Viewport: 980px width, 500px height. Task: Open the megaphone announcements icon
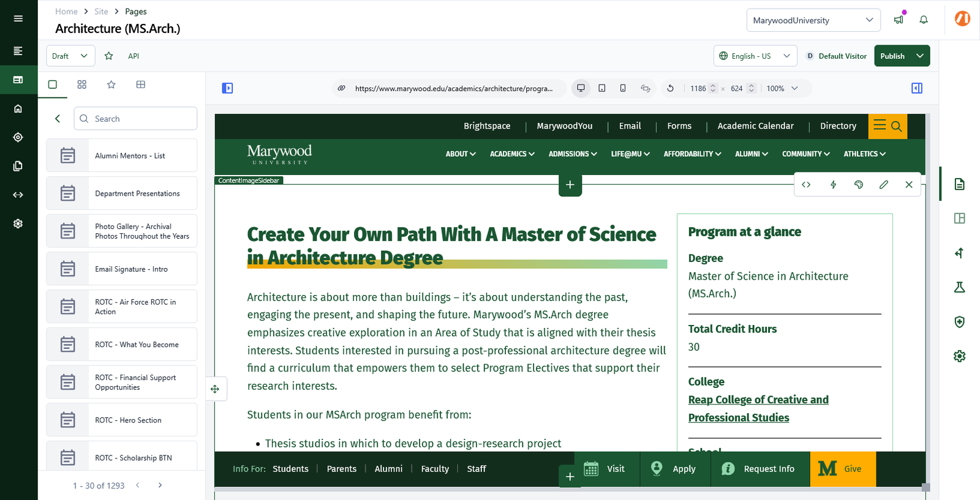[x=899, y=20]
